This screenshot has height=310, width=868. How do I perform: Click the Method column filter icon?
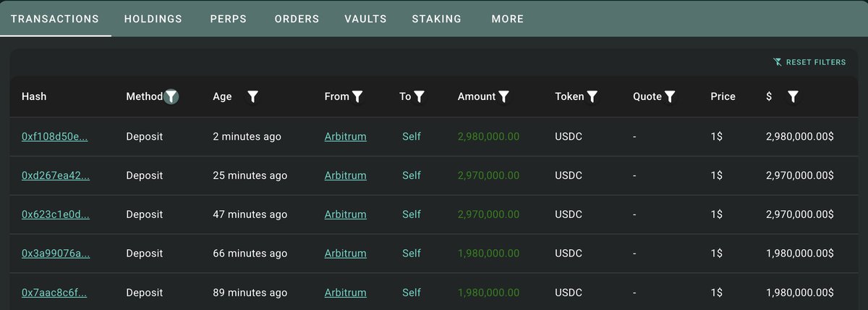171,96
